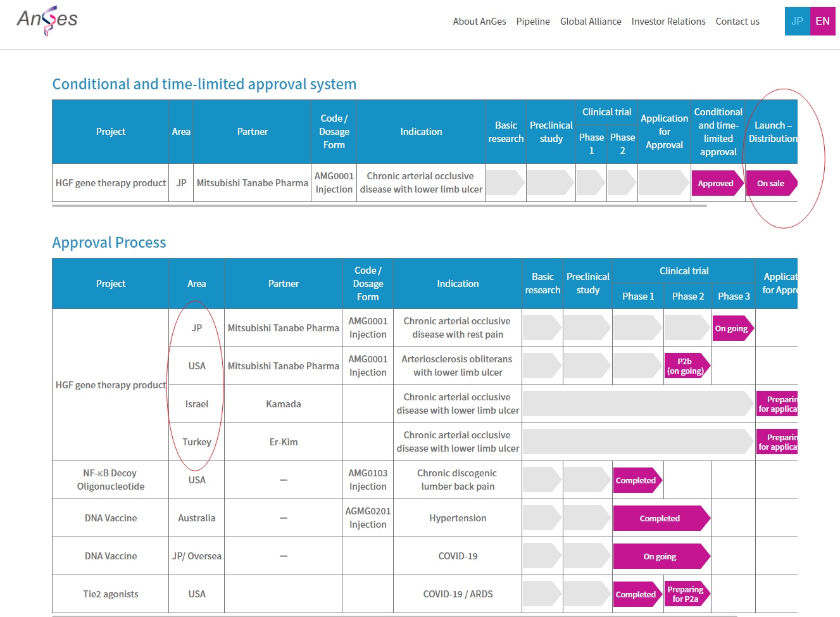840x617 pixels.
Task: Click the AnGes logo
Action: [x=47, y=20]
